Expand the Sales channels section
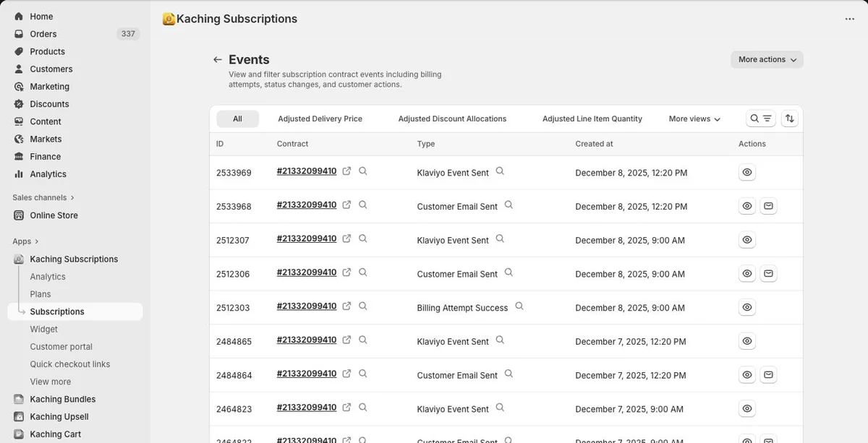 point(43,198)
